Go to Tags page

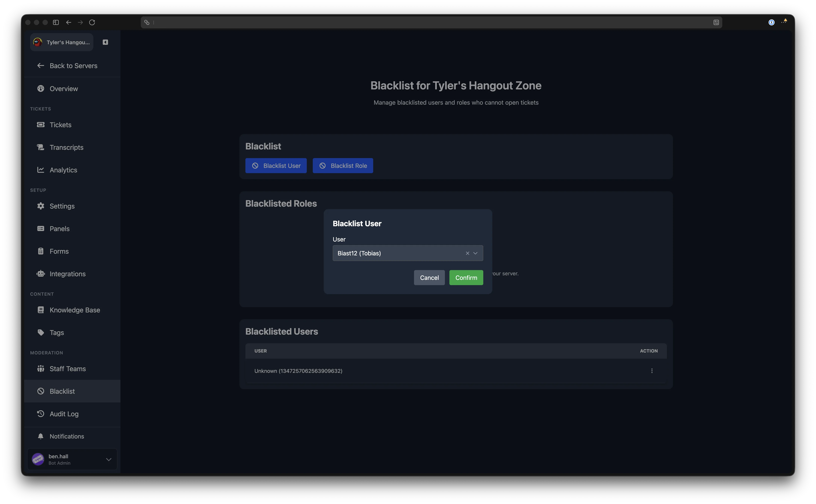(72, 333)
